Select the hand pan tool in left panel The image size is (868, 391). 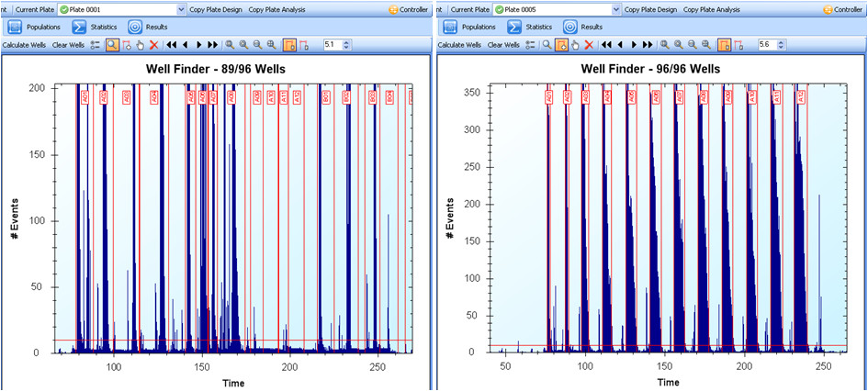pyautogui.click(x=140, y=45)
